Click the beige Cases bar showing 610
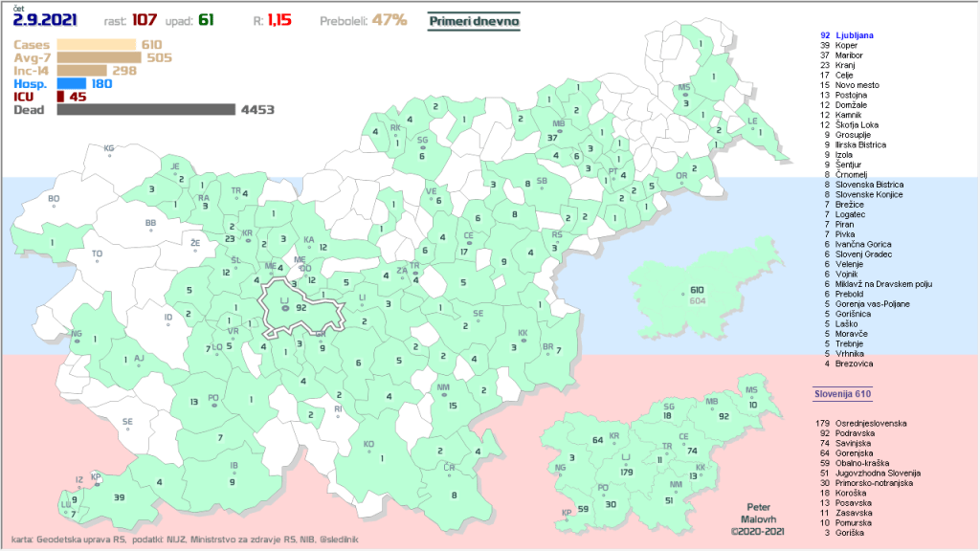The image size is (980, 551). coord(97,44)
